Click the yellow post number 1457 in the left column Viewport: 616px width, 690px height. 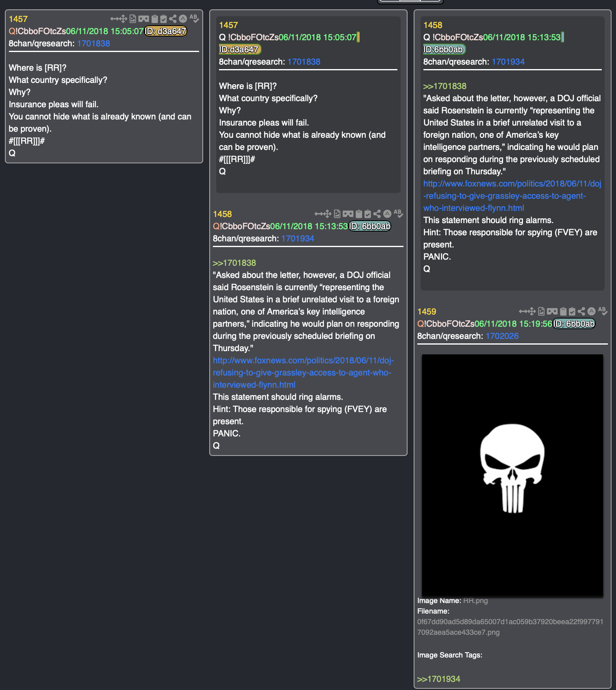click(x=18, y=19)
